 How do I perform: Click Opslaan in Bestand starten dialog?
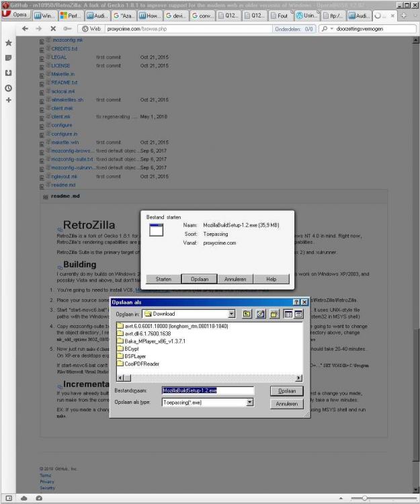click(200, 279)
